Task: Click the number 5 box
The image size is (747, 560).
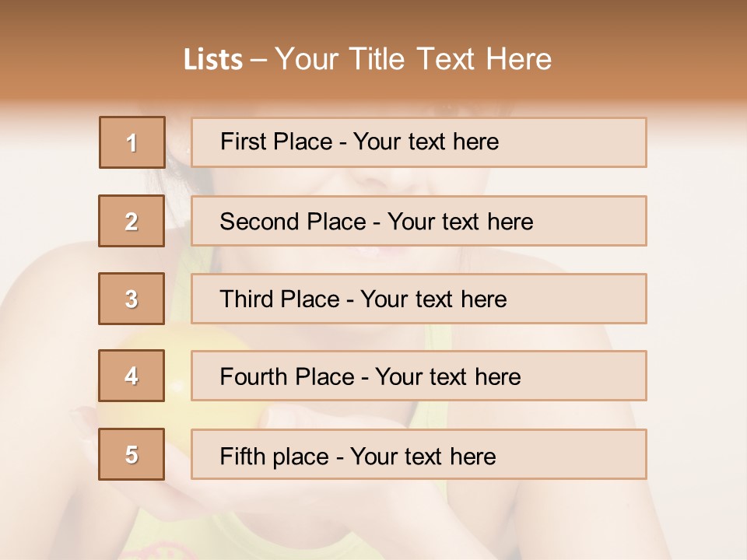Action: (x=132, y=454)
